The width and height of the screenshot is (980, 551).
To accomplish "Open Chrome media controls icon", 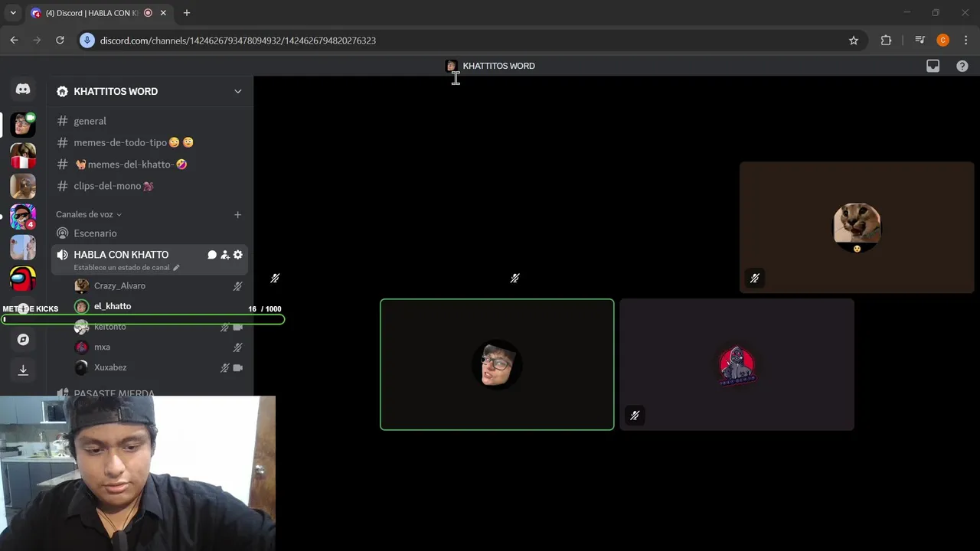I will pyautogui.click(x=920, y=41).
